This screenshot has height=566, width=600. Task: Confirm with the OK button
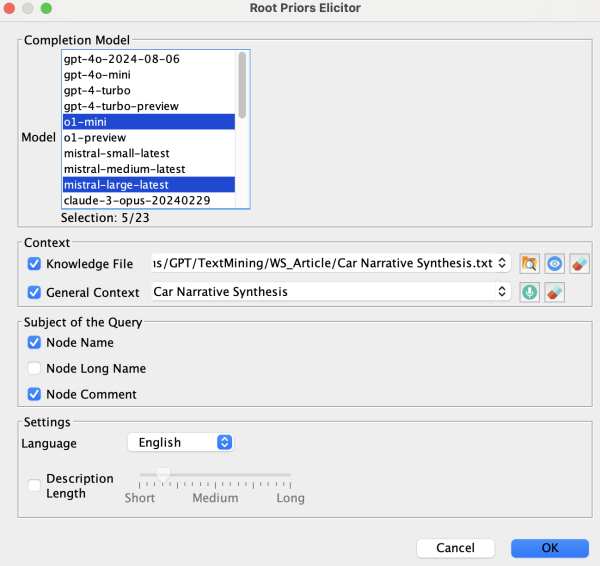(x=550, y=548)
